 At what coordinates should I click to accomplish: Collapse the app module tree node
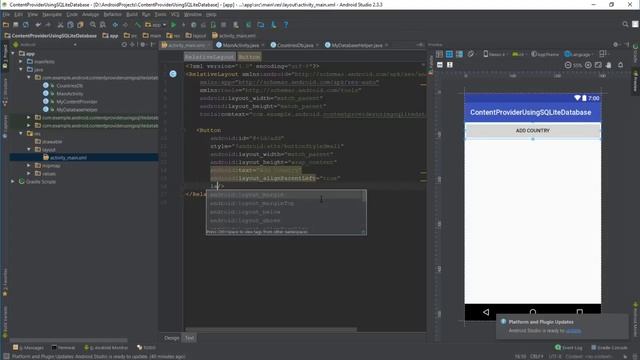point(13,53)
